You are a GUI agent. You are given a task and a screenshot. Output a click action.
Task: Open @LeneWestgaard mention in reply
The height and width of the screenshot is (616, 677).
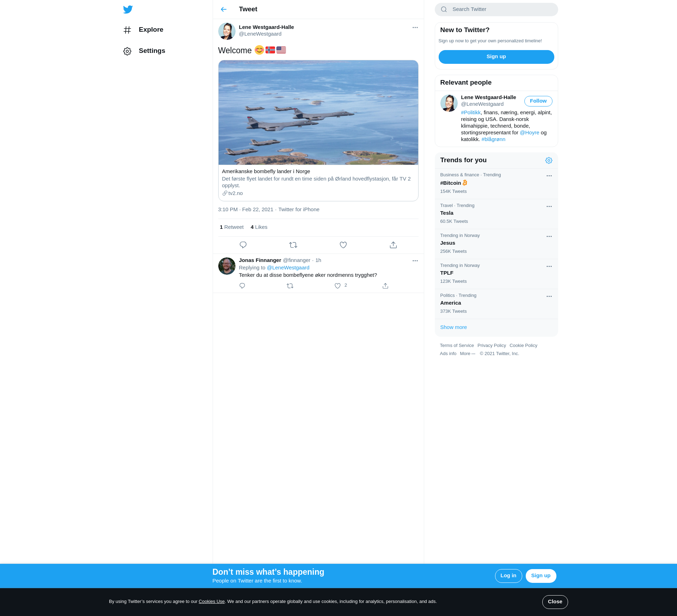point(288,268)
